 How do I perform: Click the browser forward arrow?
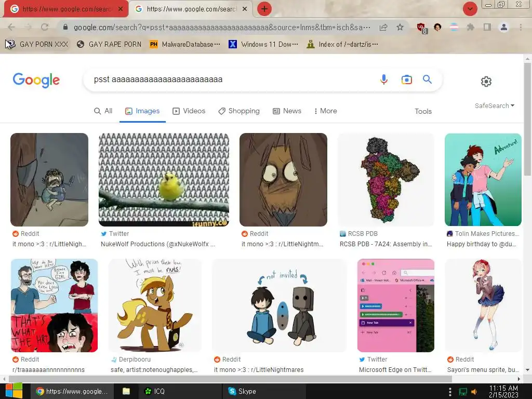(28, 27)
